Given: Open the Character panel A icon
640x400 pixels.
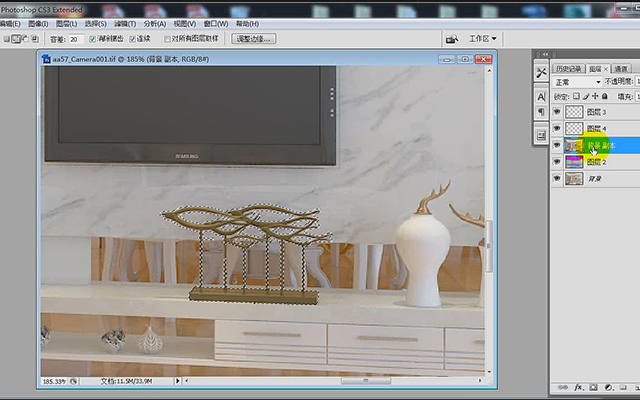Looking at the screenshot, I should pyautogui.click(x=541, y=97).
